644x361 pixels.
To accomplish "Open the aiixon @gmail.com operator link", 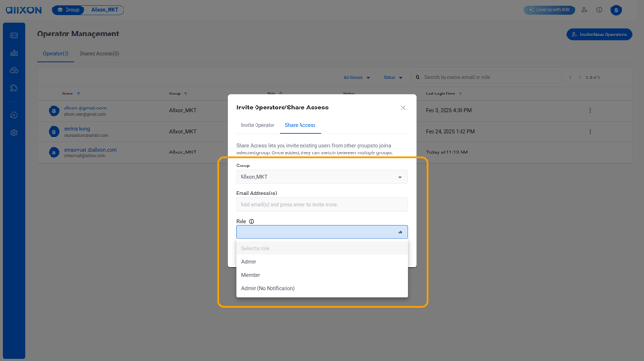I will coord(85,108).
